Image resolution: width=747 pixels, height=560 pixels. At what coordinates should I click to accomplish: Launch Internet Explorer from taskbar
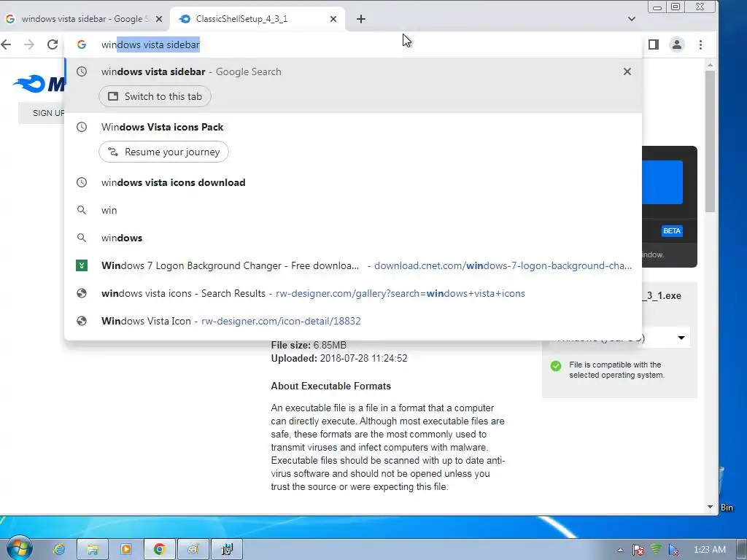[x=59, y=549]
